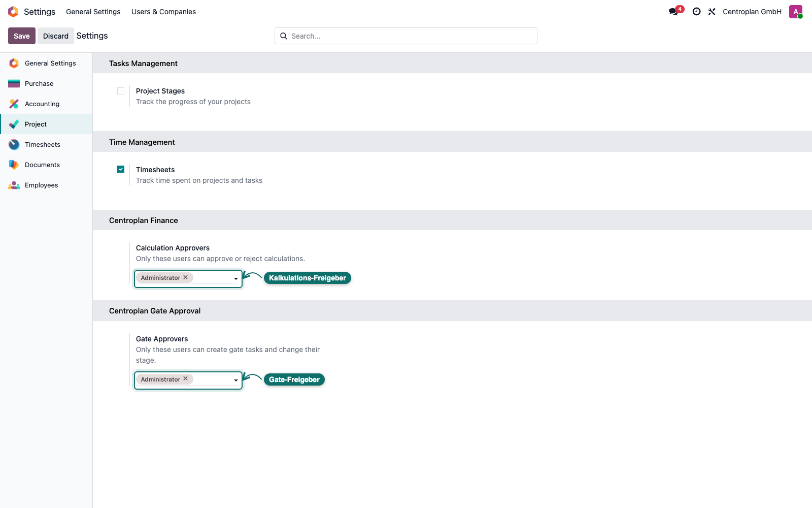
Task: Open the activities clock icon
Action: 696,12
